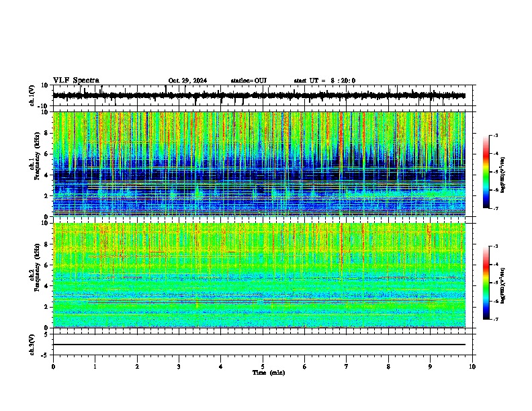Screen dimensions: 532x411
Task: Click the time-axis tick label "9"
Action: click(430, 367)
